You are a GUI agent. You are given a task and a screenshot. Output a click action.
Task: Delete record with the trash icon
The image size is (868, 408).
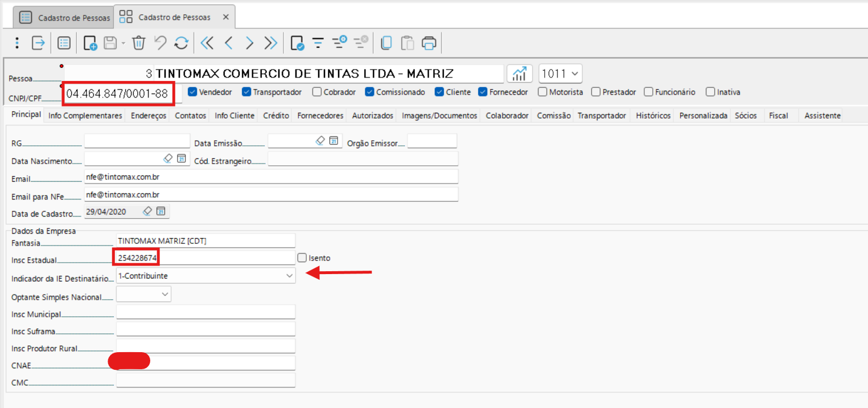point(139,43)
